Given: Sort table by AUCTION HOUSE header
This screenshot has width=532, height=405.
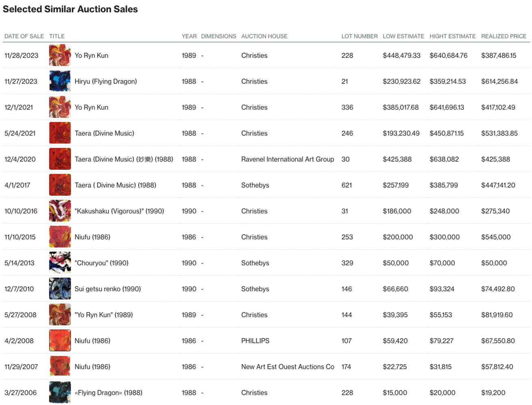Looking at the screenshot, I should click(x=264, y=36).
